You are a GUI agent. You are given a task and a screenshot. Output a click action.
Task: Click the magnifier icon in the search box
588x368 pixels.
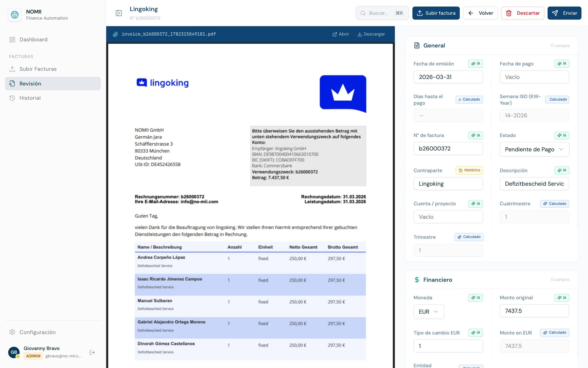pos(363,13)
